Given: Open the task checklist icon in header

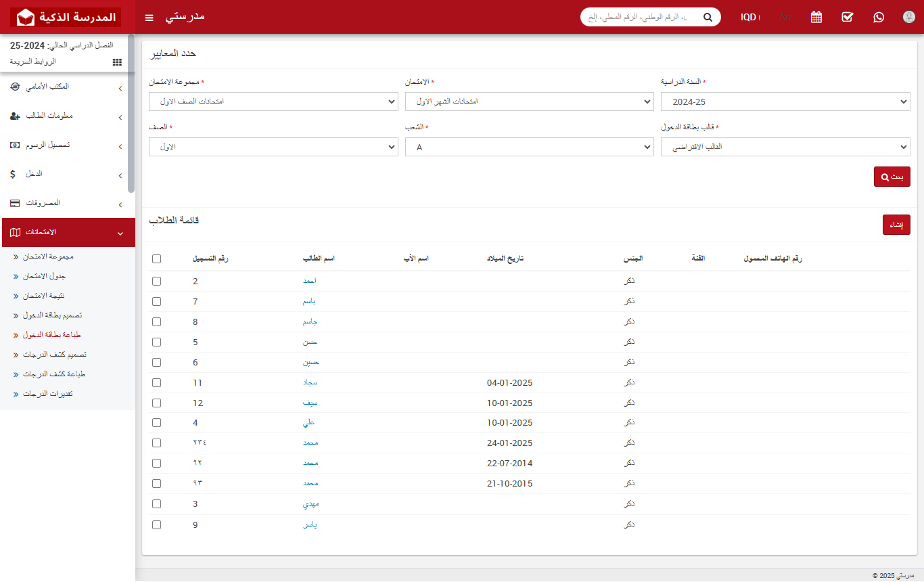Looking at the screenshot, I should [848, 17].
